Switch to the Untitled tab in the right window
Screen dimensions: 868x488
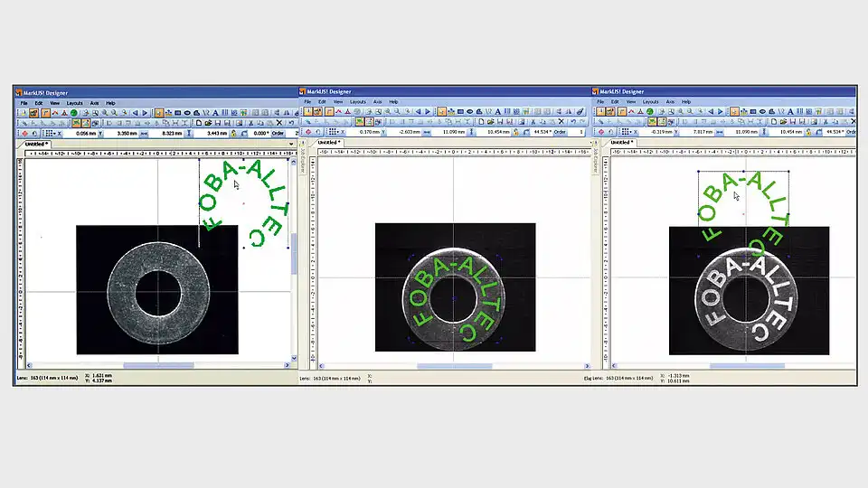tap(622, 142)
